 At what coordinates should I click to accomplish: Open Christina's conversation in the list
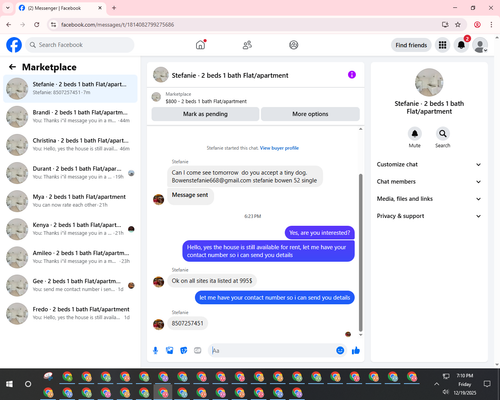(70, 145)
